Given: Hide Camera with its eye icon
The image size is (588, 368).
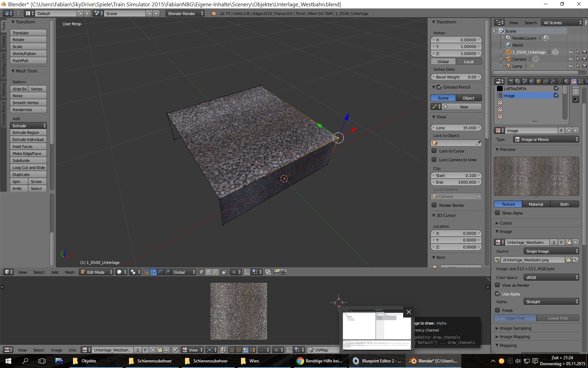Looking at the screenshot, I should click(570, 59).
